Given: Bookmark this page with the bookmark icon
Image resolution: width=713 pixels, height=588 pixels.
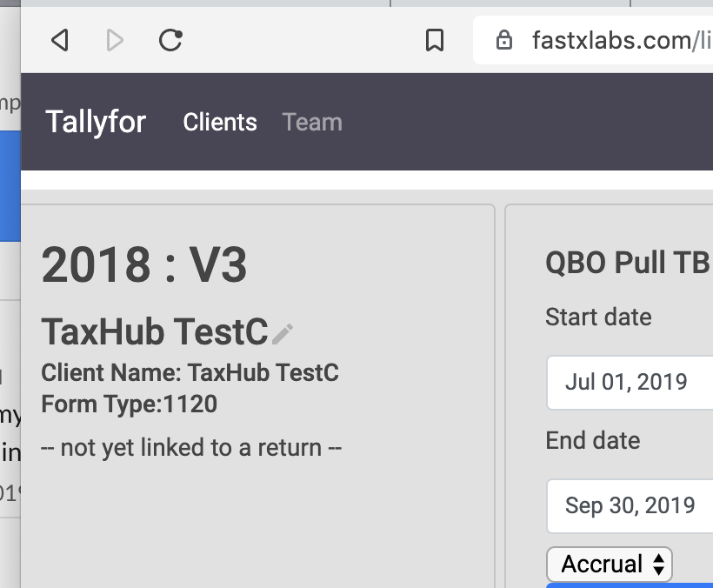Looking at the screenshot, I should click(x=435, y=40).
